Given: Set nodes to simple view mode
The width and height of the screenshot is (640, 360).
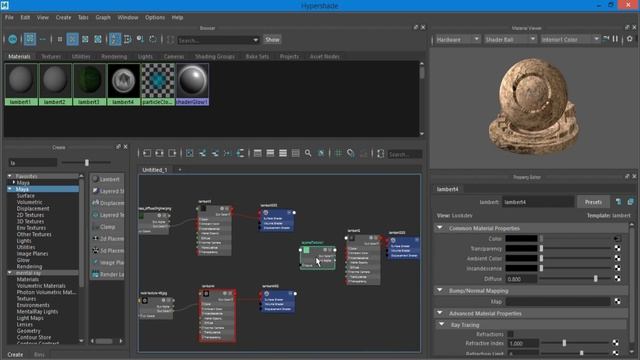Looking at the screenshot, I should [257, 153].
